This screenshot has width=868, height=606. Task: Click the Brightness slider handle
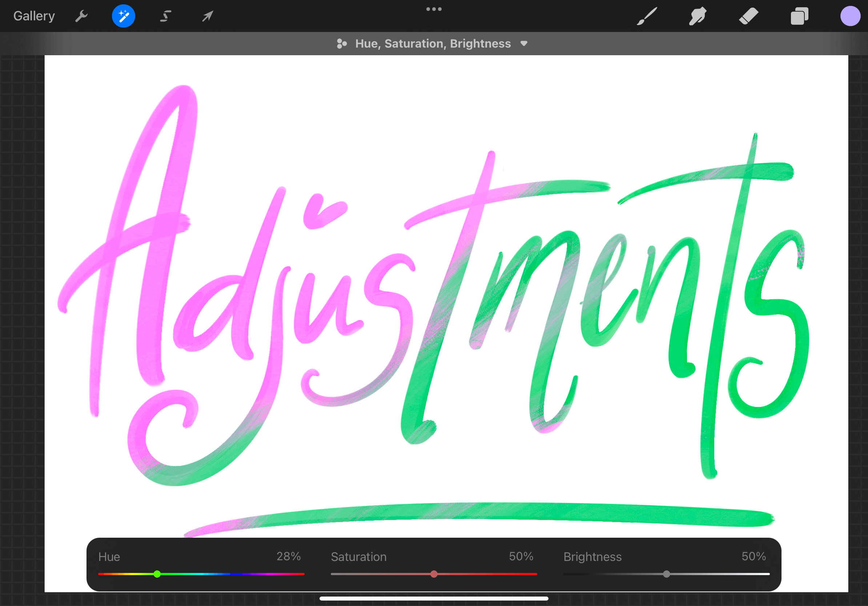point(667,574)
